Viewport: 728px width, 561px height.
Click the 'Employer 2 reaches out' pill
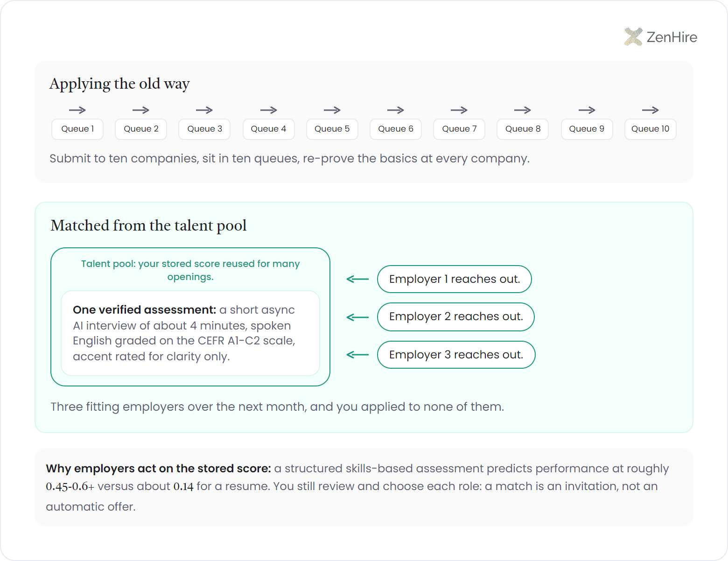[x=456, y=317]
